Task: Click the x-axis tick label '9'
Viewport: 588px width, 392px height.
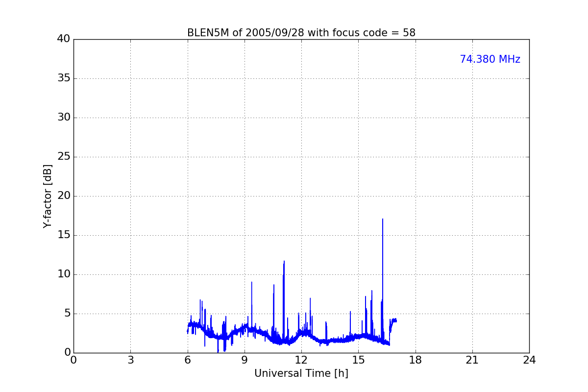Action: coord(245,360)
